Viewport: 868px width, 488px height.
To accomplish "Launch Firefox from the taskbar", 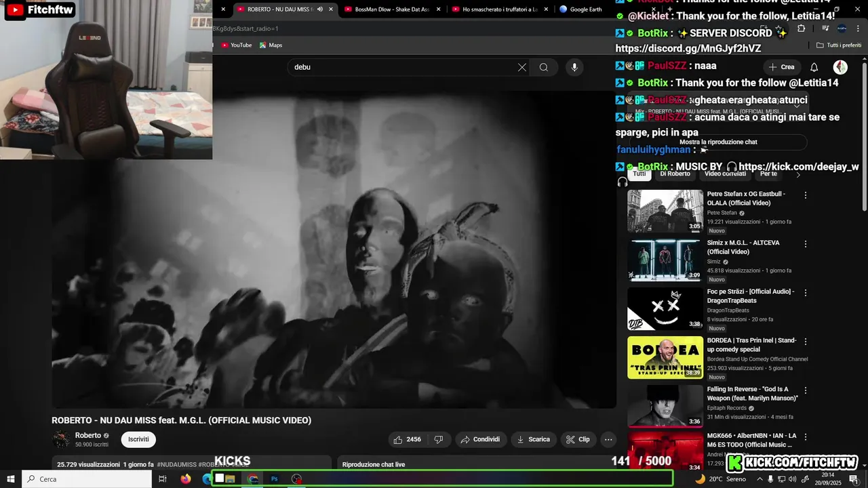I will point(186,479).
